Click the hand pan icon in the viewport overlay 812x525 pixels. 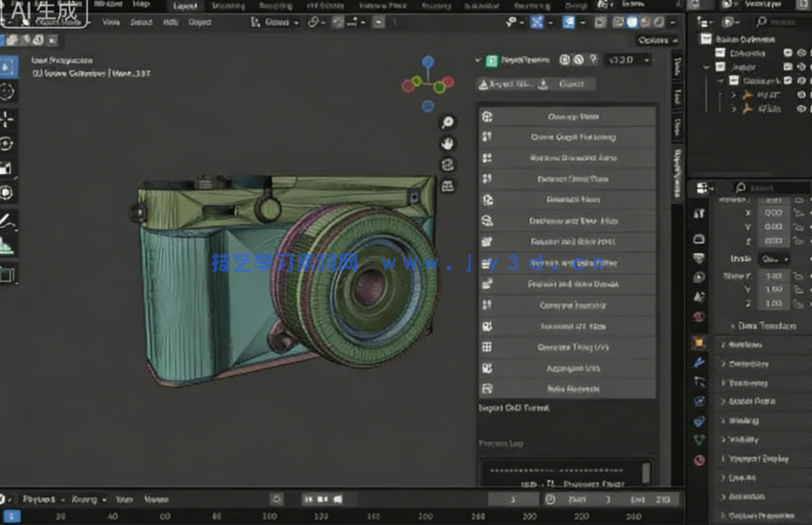448,144
